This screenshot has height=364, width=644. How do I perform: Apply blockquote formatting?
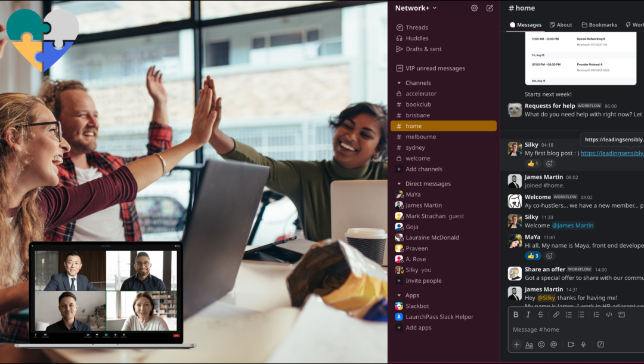click(x=596, y=314)
